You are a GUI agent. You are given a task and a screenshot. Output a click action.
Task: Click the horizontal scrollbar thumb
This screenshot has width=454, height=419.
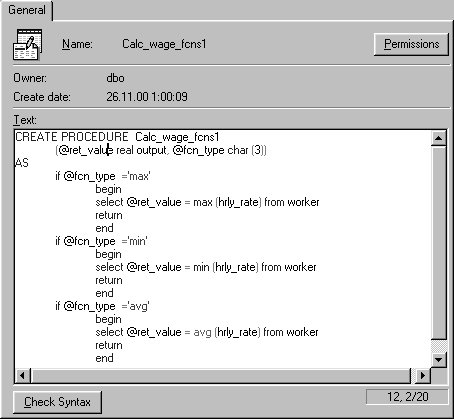(x=221, y=376)
